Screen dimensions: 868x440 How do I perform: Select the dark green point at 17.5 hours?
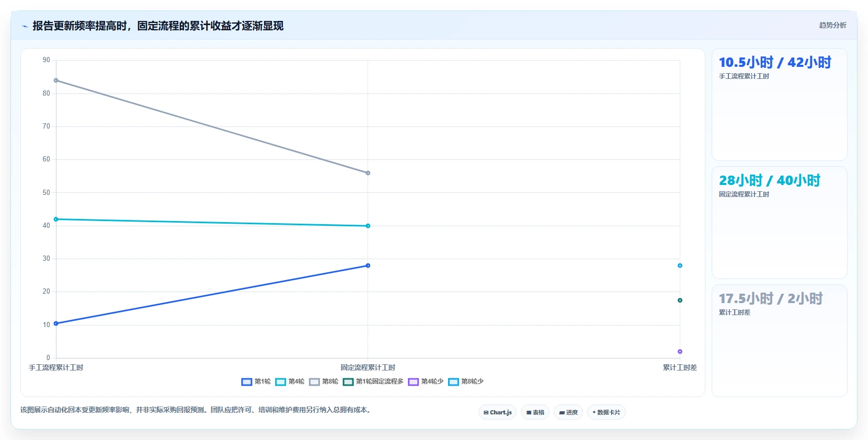coord(680,300)
